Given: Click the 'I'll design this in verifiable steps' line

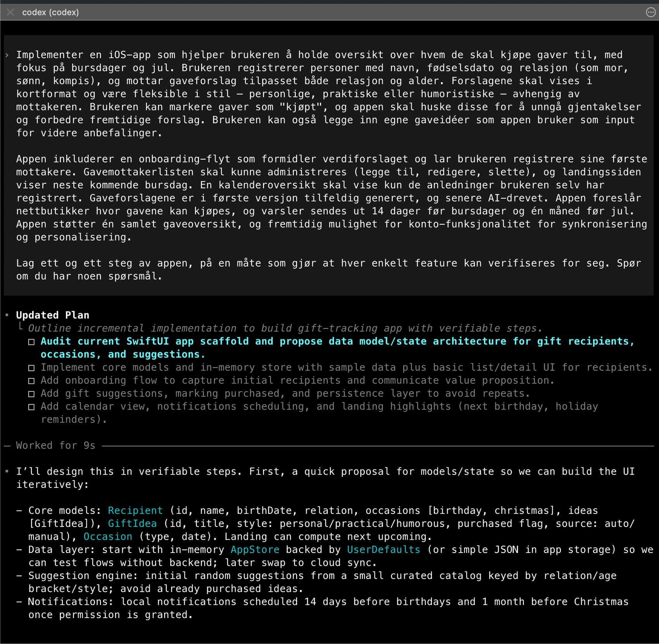Looking at the screenshot, I should (326, 478).
